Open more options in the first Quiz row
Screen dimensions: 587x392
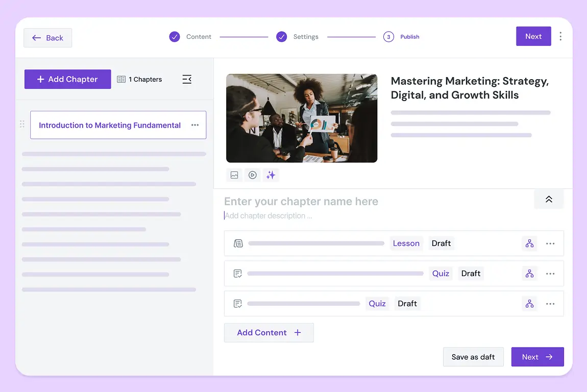click(x=550, y=274)
